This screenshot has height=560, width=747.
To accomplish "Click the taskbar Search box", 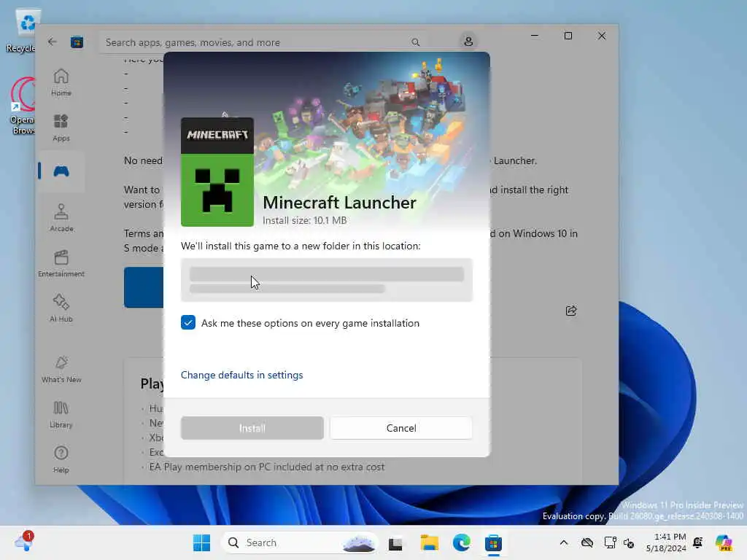I will point(300,542).
